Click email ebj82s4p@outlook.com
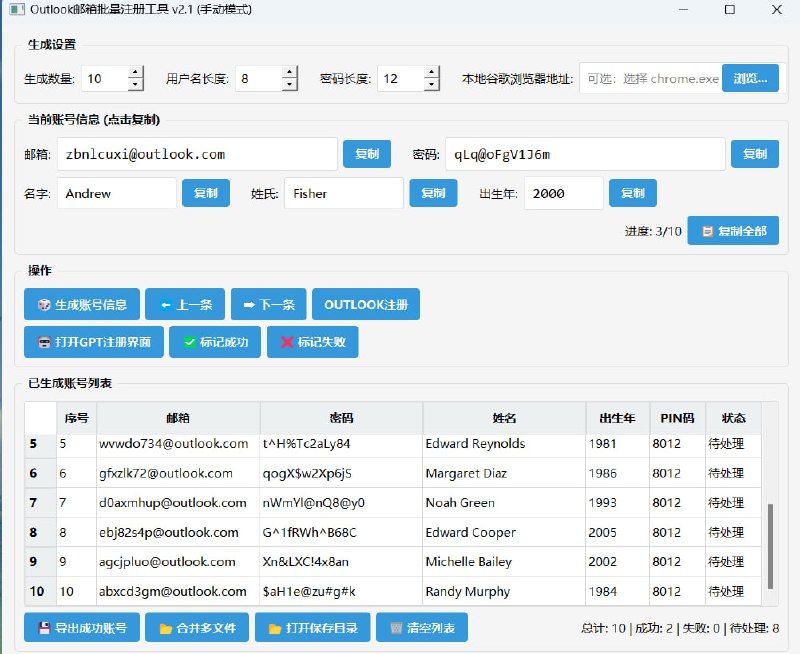This screenshot has width=800, height=654. [168, 533]
